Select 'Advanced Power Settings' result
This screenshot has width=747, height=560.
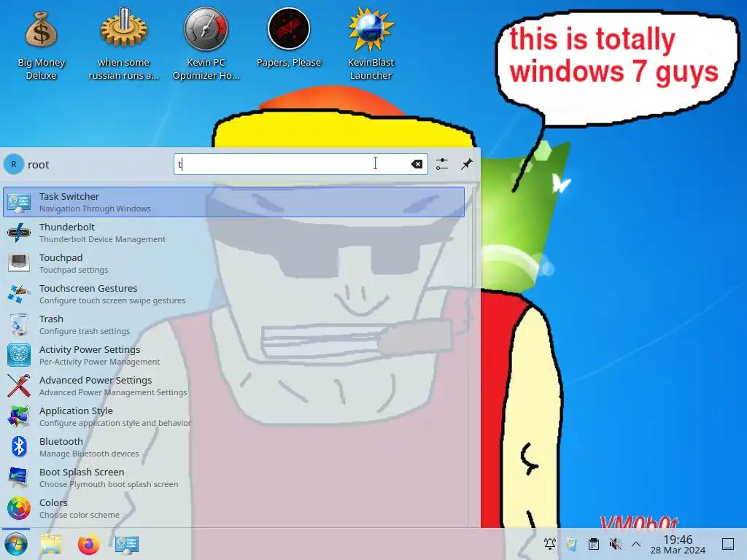pos(234,386)
